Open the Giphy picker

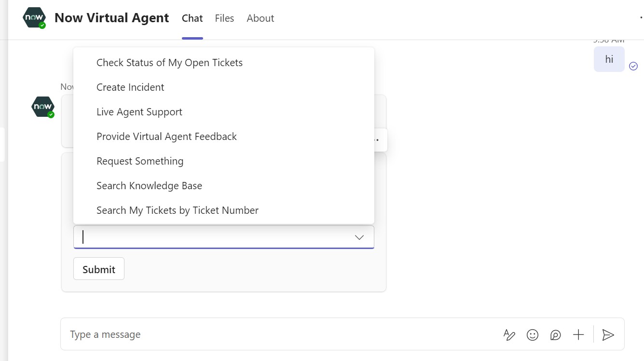point(555,334)
